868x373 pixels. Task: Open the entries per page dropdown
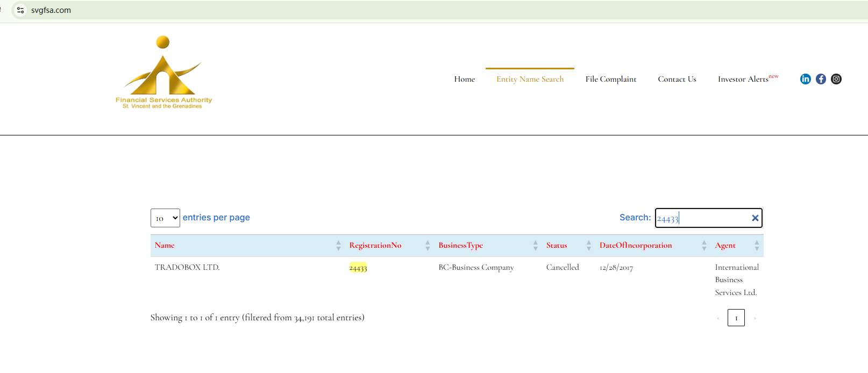pyautogui.click(x=165, y=218)
